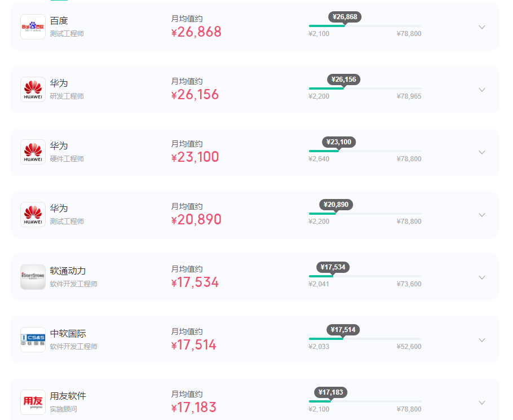513x420 pixels.
Task: Expand the 百度 测试工程师 salary row
Action: pyautogui.click(x=481, y=27)
